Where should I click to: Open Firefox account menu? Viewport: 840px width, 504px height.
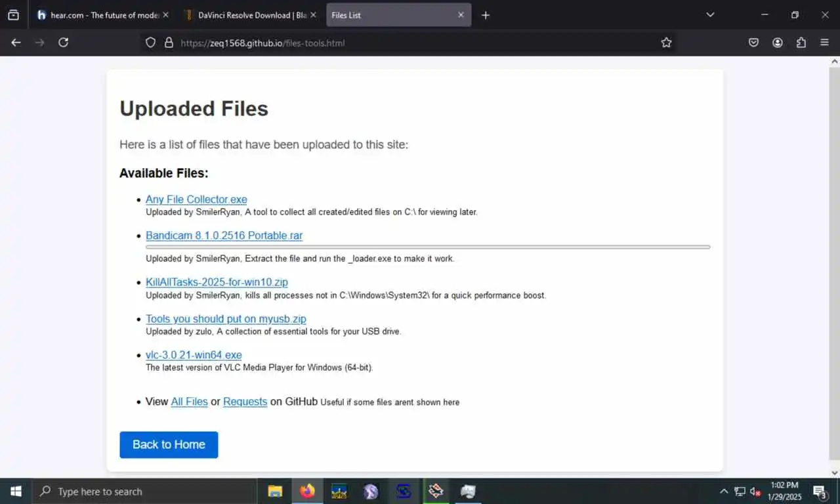tap(778, 43)
